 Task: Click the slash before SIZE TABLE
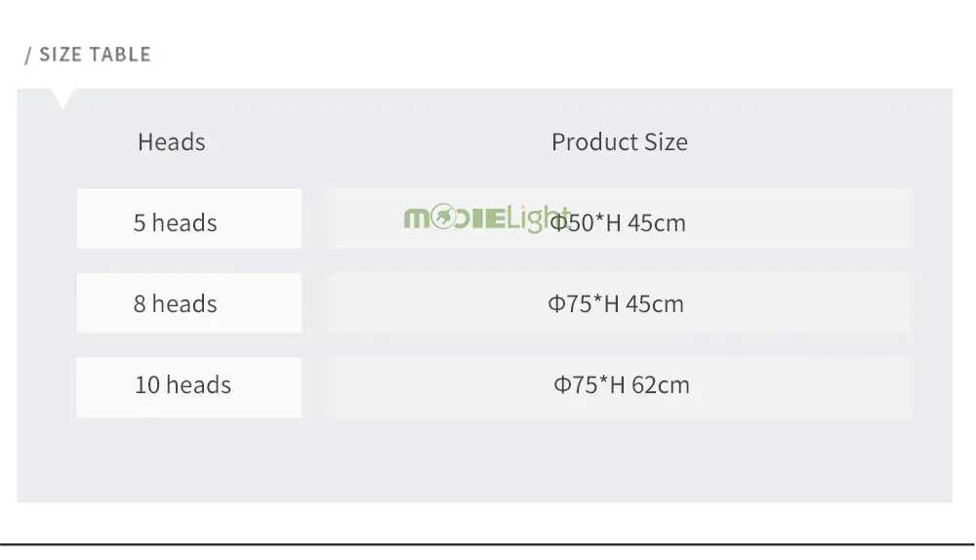coord(28,55)
